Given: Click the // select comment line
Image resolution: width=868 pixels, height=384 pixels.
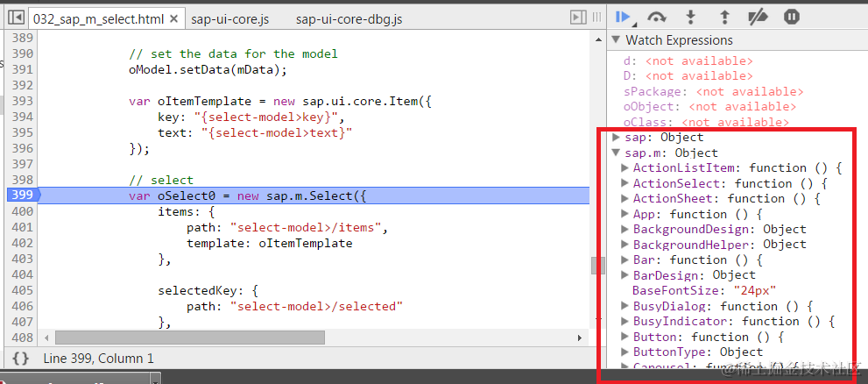Looking at the screenshot, I should click(x=161, y=180).
